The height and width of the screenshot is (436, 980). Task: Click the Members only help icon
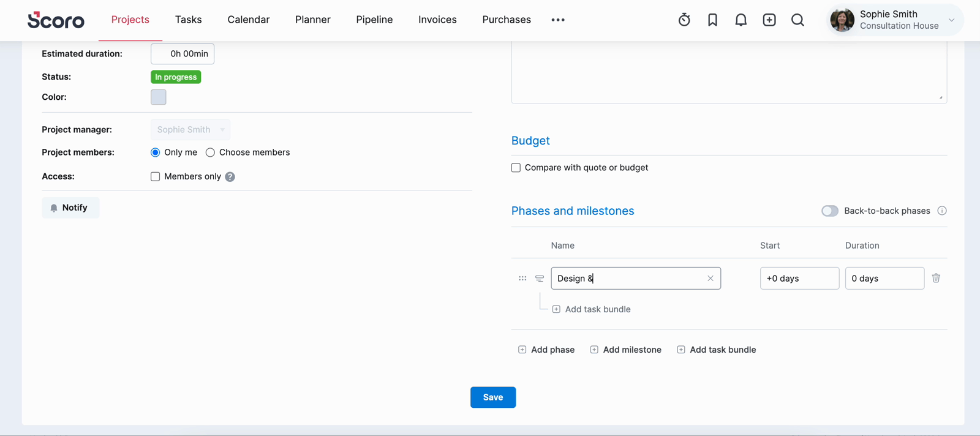click(230, 177)
